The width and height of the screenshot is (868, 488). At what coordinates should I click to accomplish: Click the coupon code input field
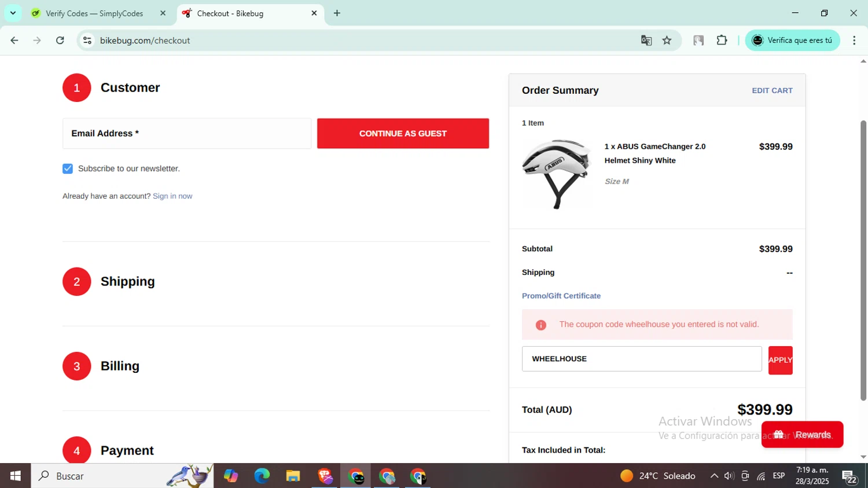pyautogui.click(x=642, y=359)
